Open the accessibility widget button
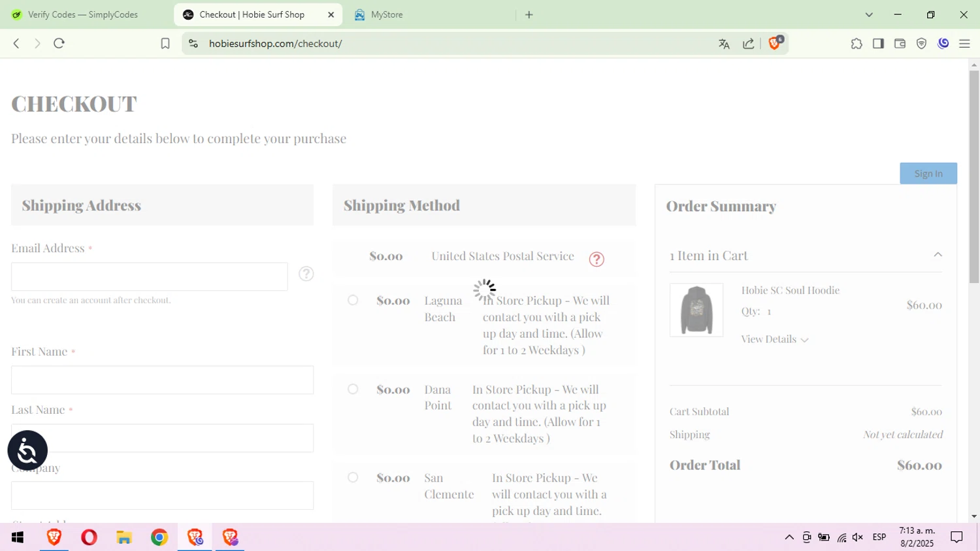980x551 pixels. pyautogui.click(x=27, y=450)
